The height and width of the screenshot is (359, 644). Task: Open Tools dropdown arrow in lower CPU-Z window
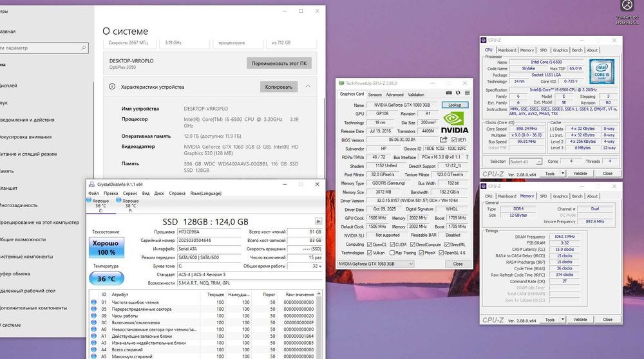tap(563, 320)
